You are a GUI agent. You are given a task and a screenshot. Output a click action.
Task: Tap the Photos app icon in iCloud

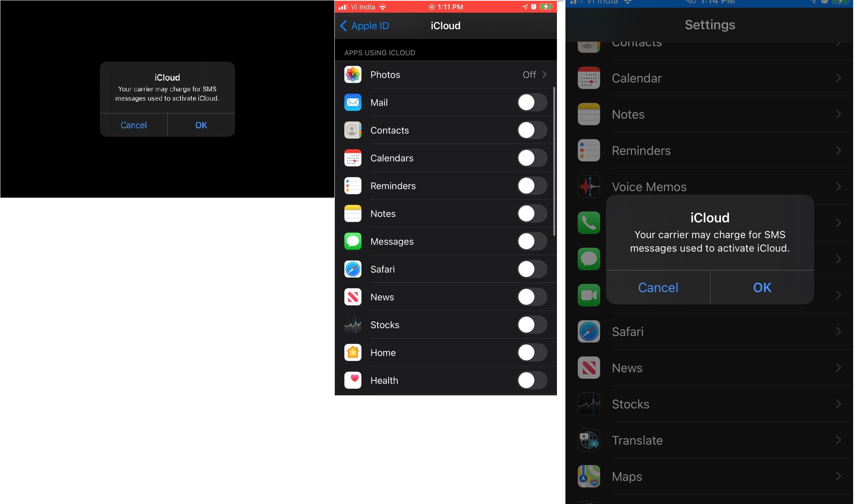[353, 74]
